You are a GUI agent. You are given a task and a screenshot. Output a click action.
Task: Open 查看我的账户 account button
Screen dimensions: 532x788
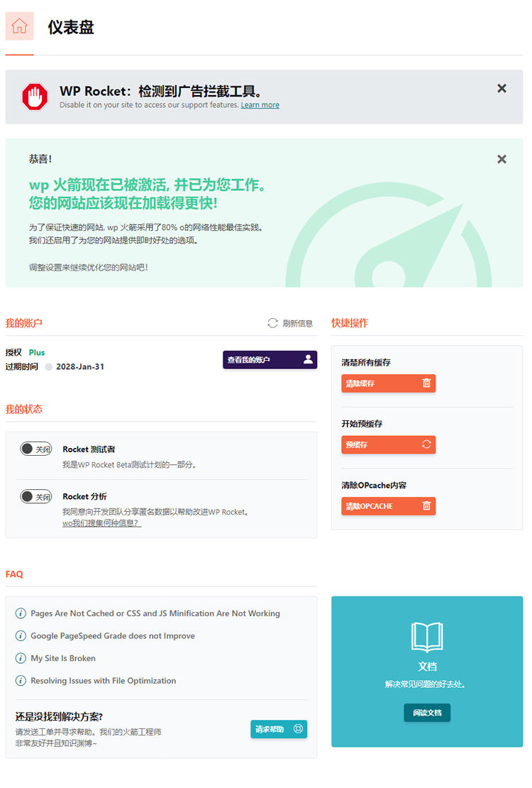270,360
